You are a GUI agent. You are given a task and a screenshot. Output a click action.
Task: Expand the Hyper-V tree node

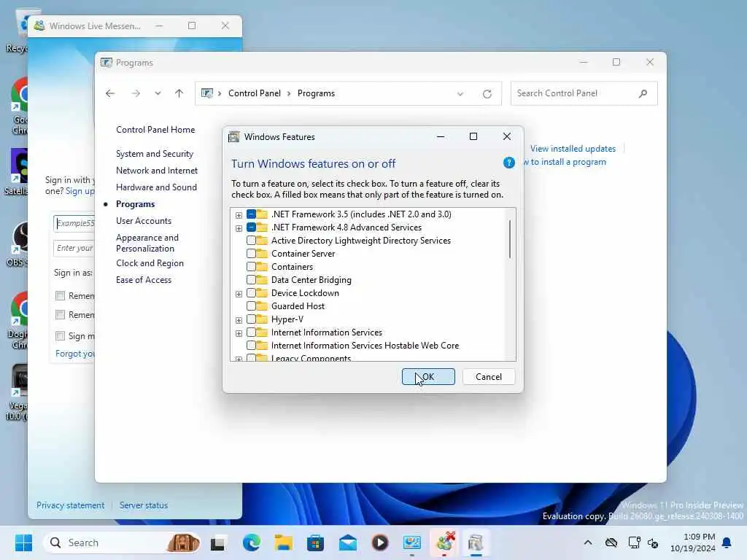pyautogui.click(x=239, y=320)
